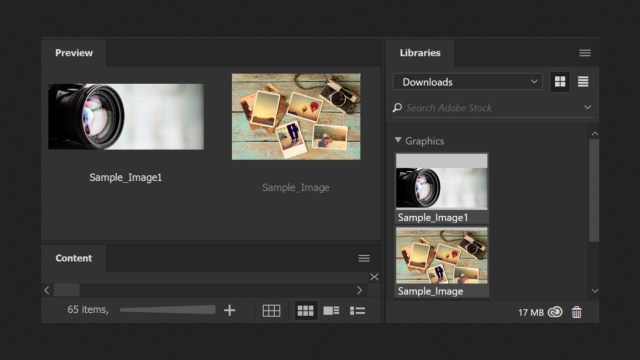
Task: Click the Search Adobe Stock field
Action: (492, 108)
